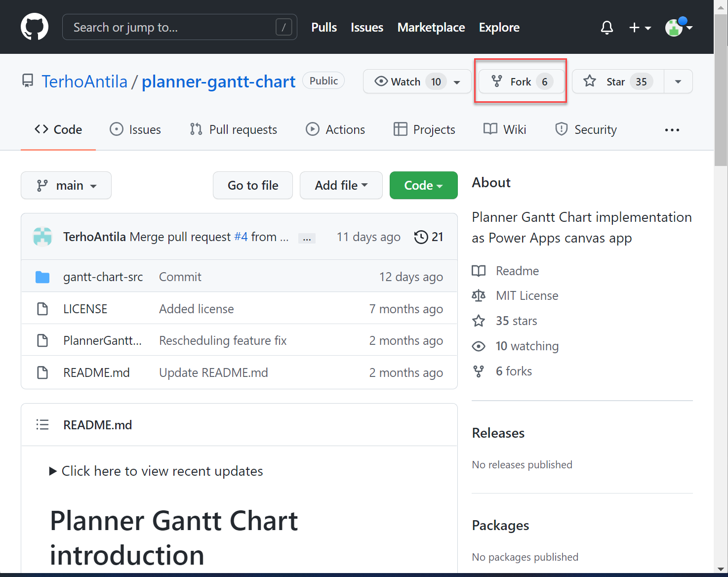Click the commit history clock icon
The image size is (728, 577).
click(x=421, y=237)
